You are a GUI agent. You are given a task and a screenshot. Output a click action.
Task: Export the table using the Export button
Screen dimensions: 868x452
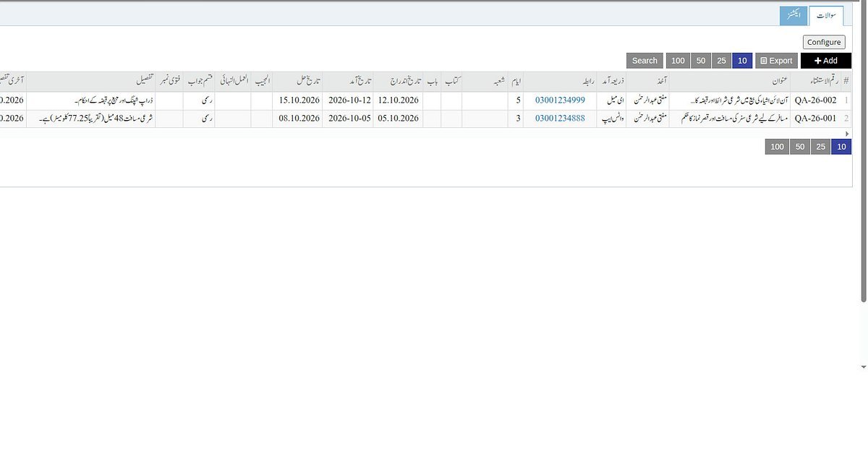(x=776, y=61)
